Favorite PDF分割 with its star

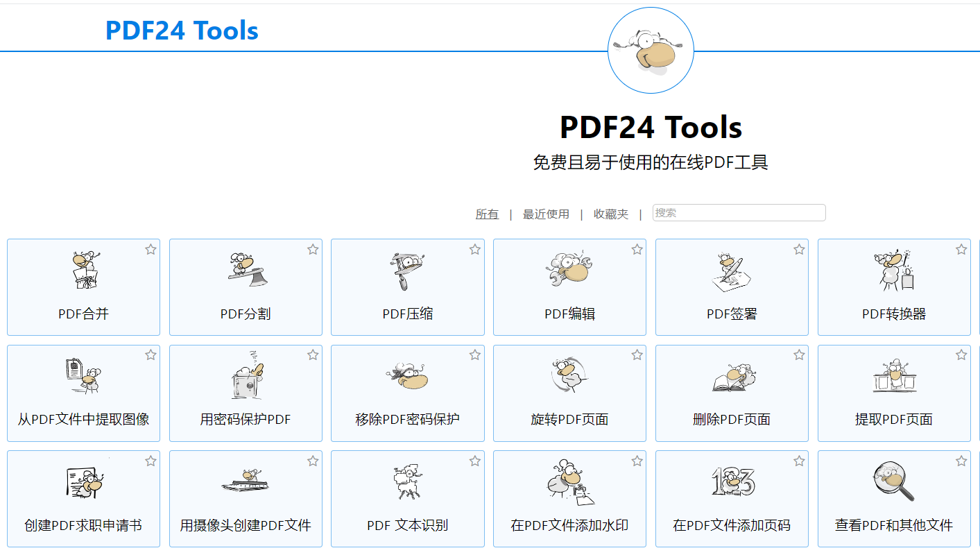313,250
